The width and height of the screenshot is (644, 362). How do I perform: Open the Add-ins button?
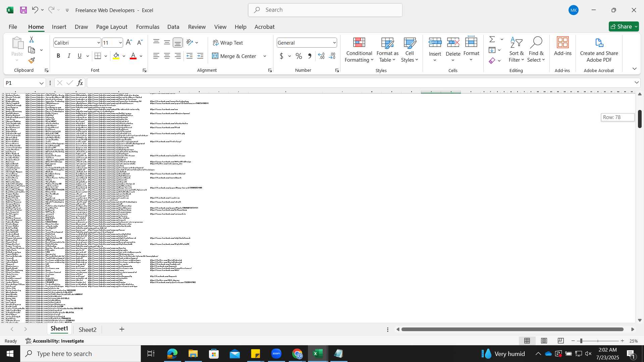pos(562,47)
